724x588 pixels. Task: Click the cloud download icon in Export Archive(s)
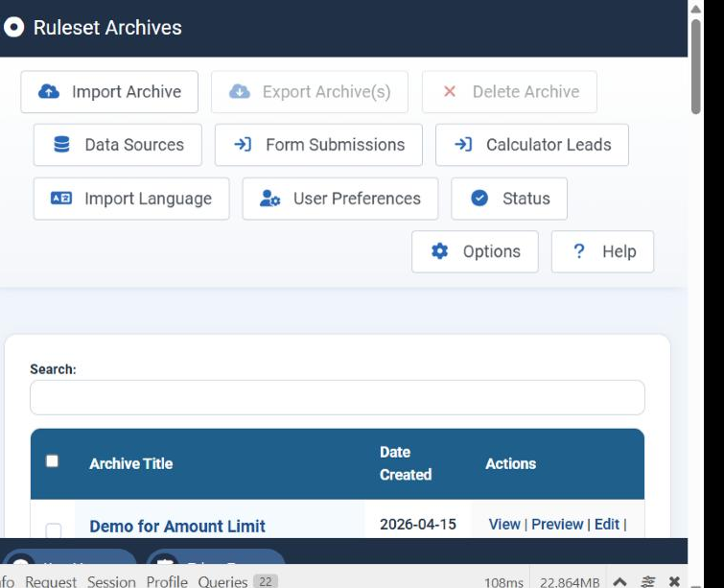(x=240, y=91)
